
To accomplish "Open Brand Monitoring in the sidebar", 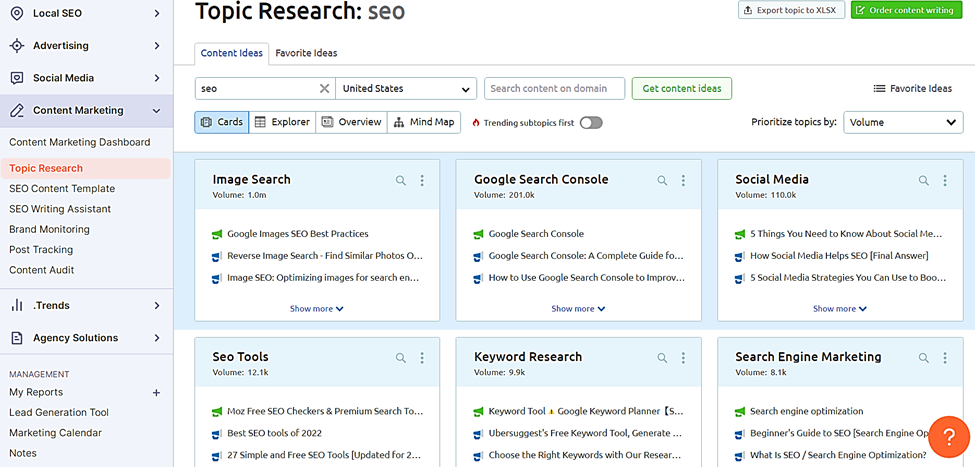I will click(x=49, y=229).
